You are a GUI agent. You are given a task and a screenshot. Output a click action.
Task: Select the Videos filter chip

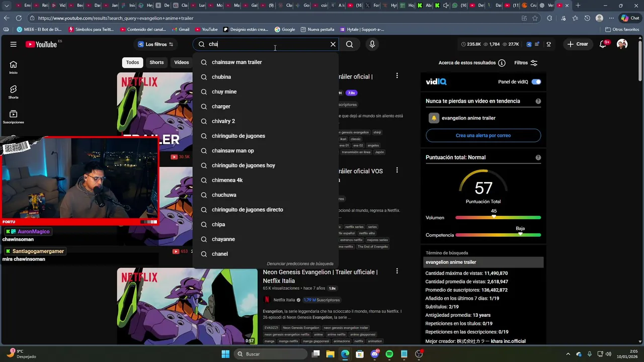pyautogui.click(x=182, y=62)
